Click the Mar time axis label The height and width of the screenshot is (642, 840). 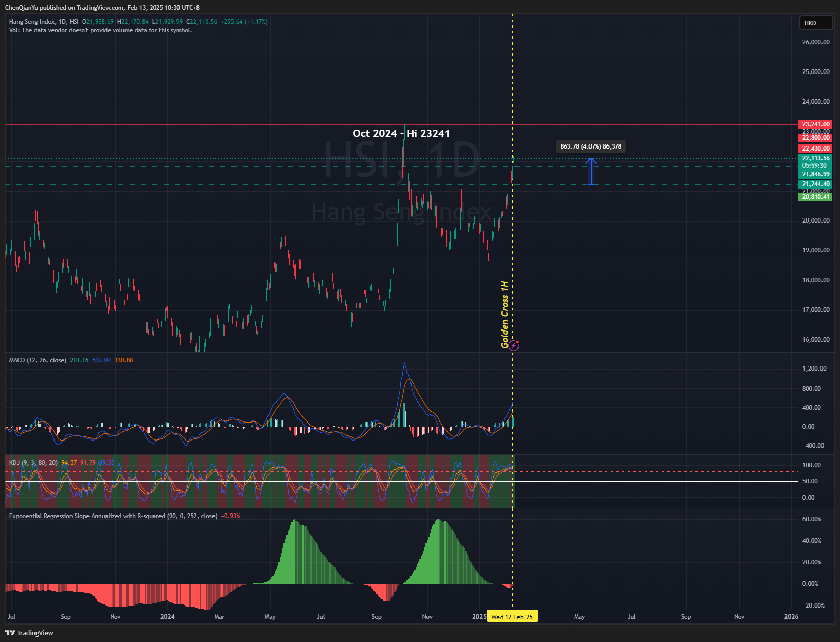point(219,617)
